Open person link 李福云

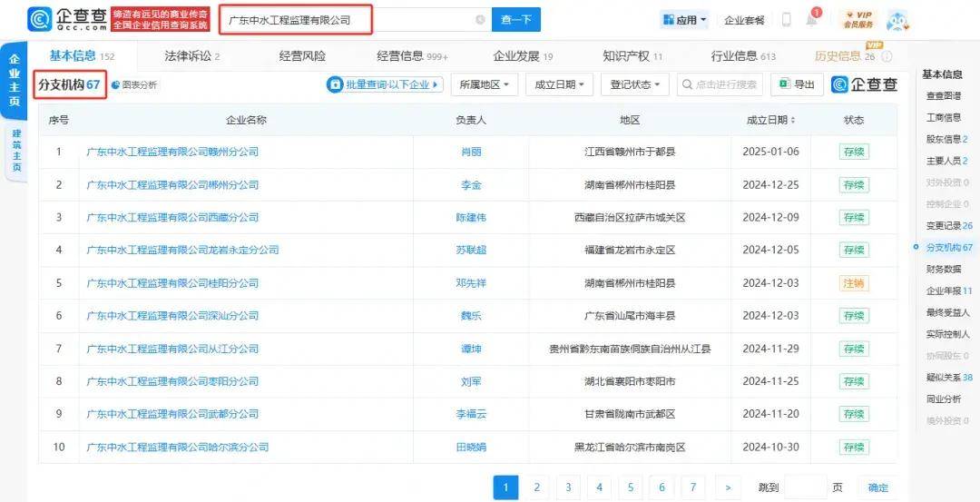pyautogui.click(x=471, y=414)
